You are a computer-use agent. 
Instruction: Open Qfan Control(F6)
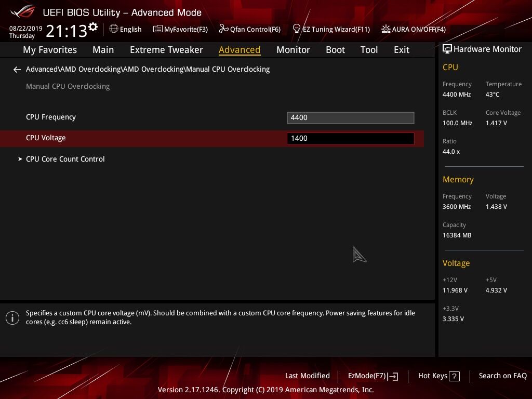[255, 30]
